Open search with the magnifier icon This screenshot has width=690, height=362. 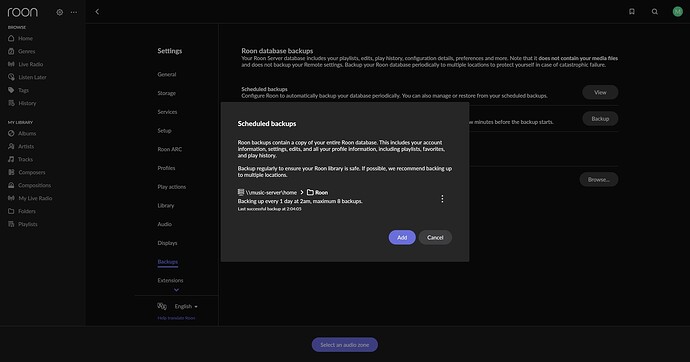tap(655, 12)
